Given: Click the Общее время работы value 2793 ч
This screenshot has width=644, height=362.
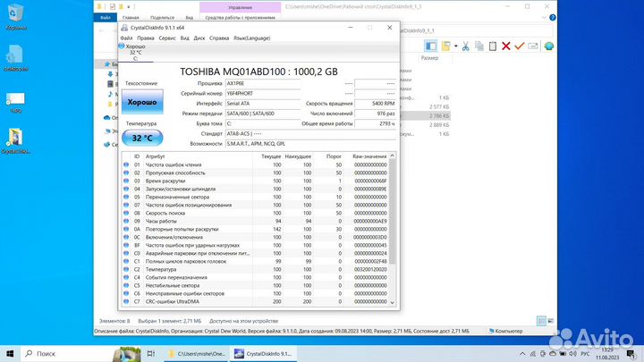Looking at the screenshot, I should coord(375,123).
